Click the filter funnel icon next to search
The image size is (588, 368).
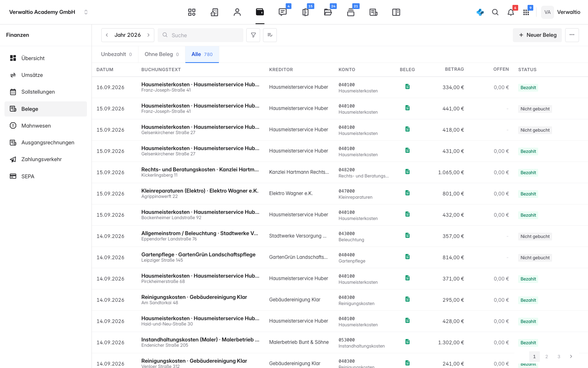253,35
